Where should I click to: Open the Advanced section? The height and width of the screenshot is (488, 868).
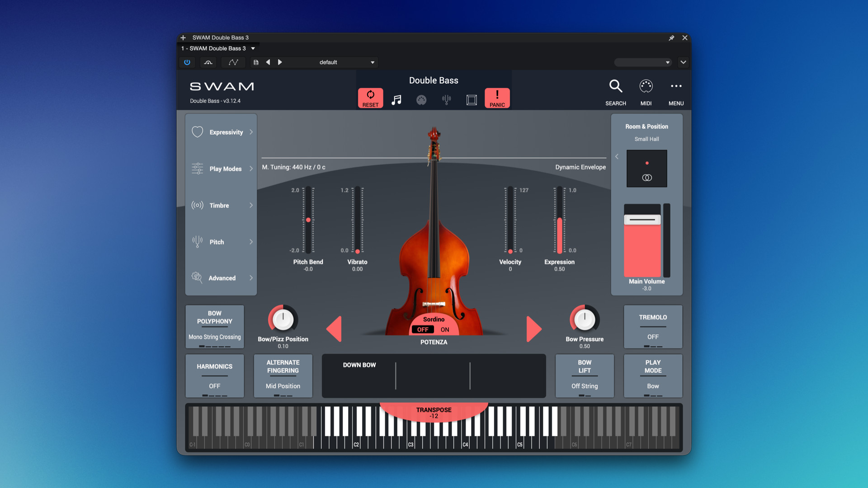point(221,278)
